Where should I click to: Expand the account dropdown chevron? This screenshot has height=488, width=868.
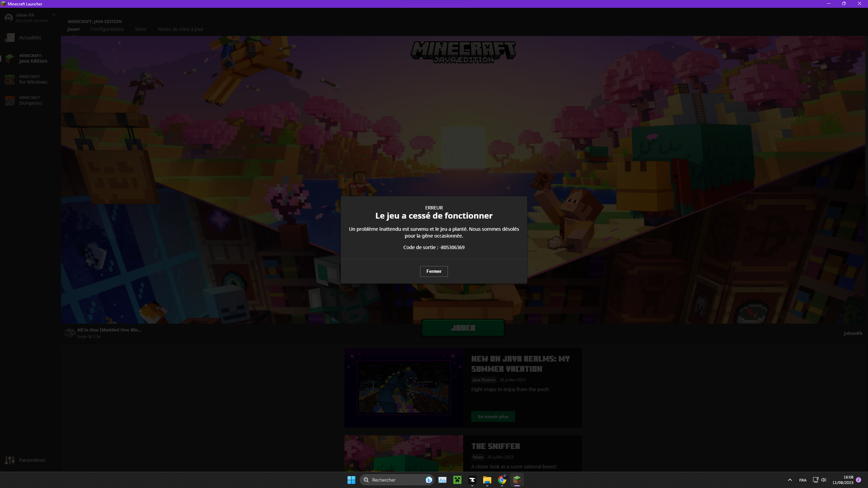click(54, 15)
